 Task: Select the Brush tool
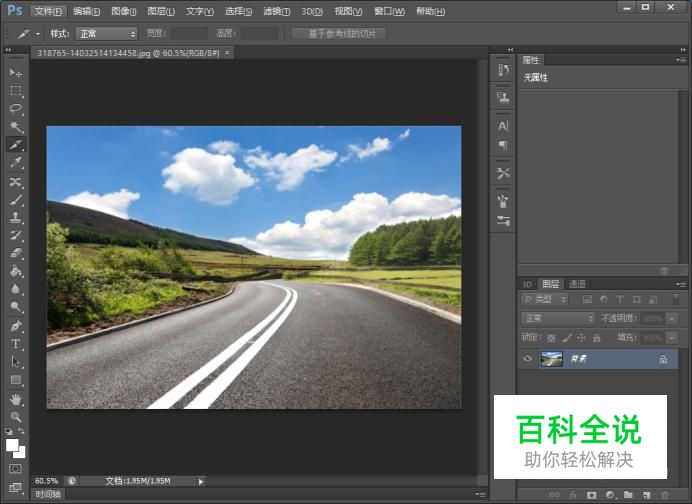pos(16,199)
